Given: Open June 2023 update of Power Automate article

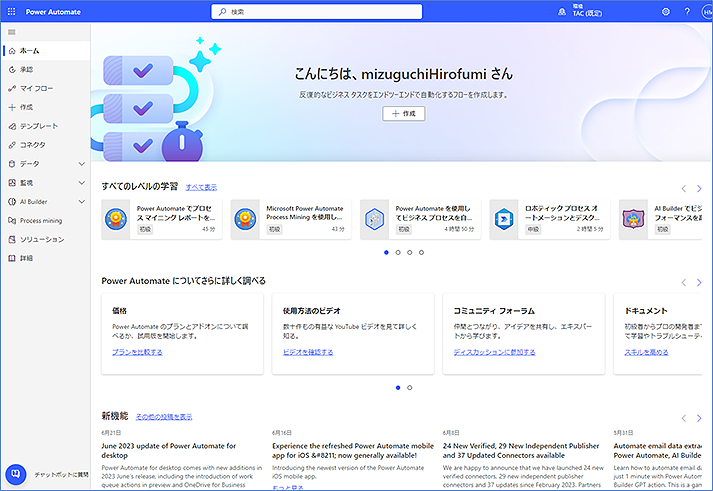Looking at the screenshot, I should point(169,451).
